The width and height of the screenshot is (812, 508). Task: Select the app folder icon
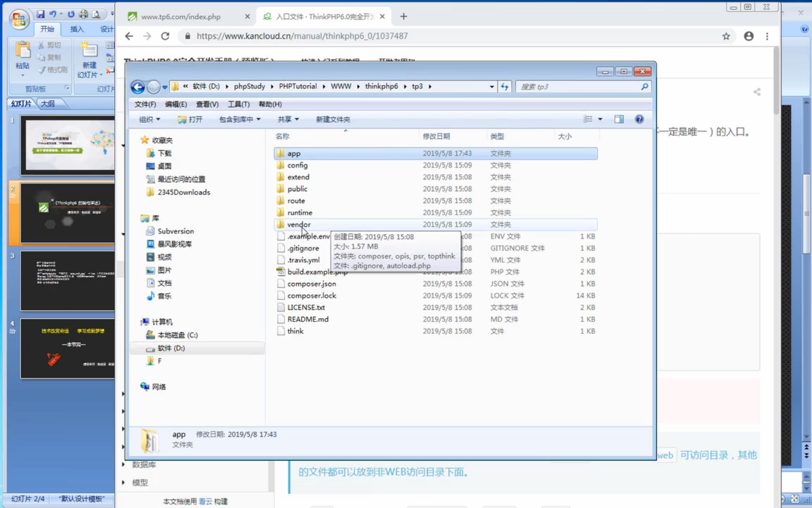tap(280, 153)
